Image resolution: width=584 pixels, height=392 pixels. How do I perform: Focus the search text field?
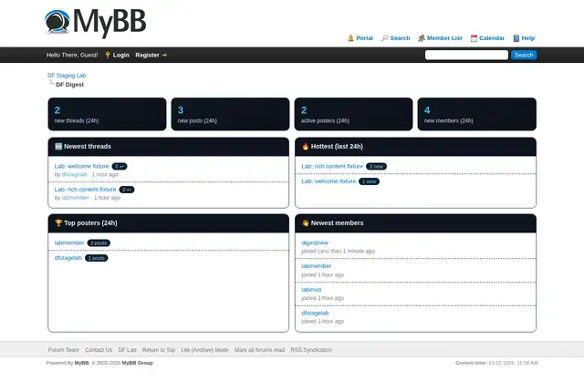tap(466, 55)
